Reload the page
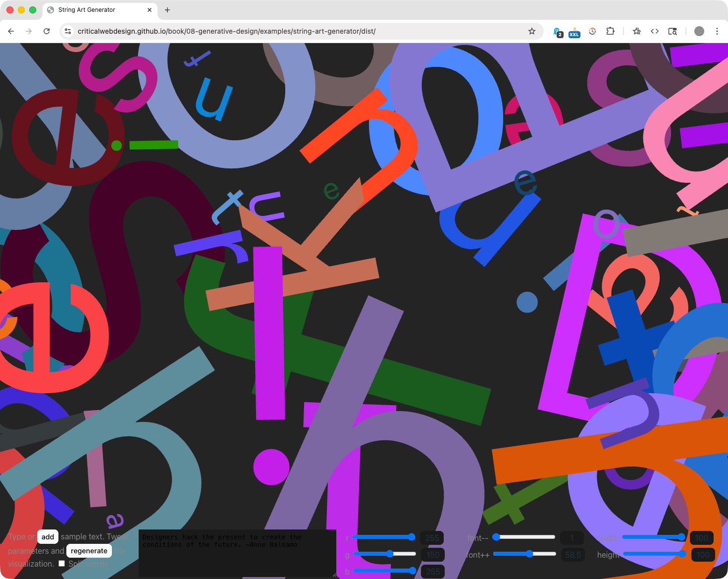 47,31
